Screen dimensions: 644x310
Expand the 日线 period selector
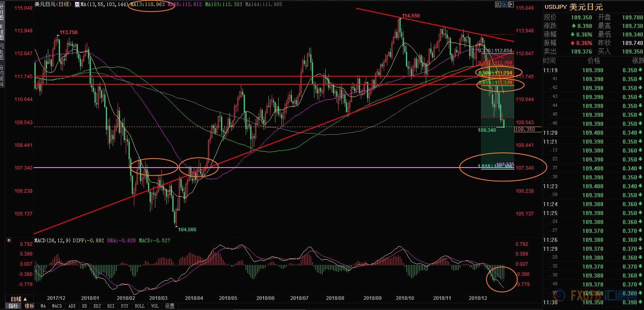tap(19, 299)
